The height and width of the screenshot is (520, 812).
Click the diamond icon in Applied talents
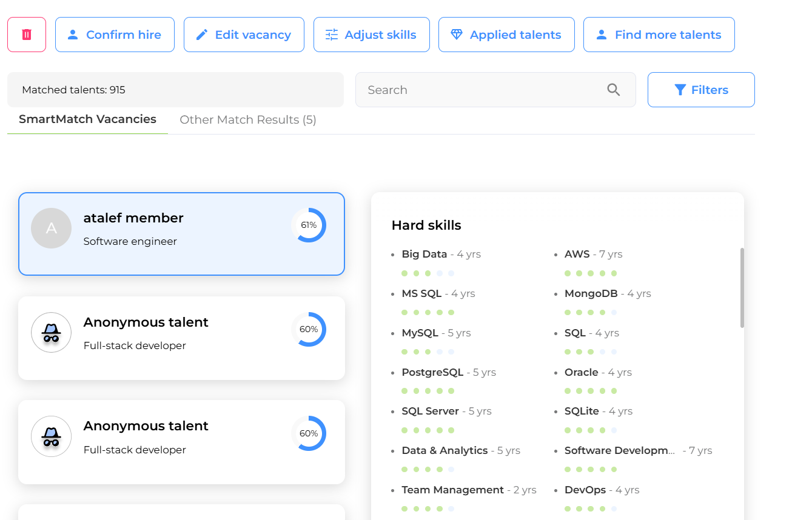pos(457,35)
